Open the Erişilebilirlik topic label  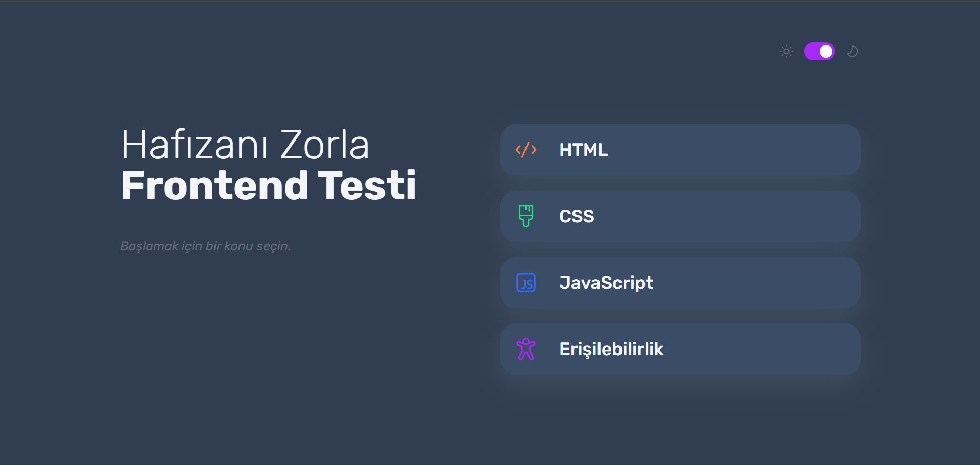coord(611,349)
